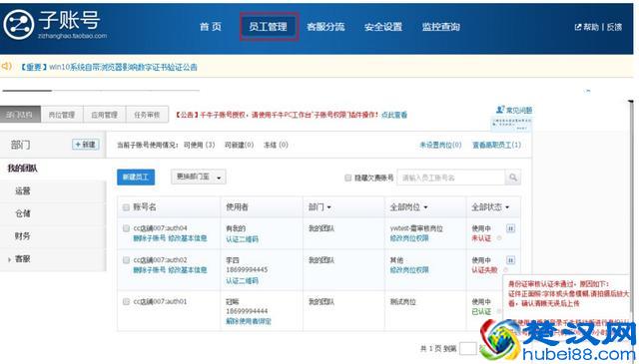
Task: Click phone number 18699994445
Action: click(247, 270)
